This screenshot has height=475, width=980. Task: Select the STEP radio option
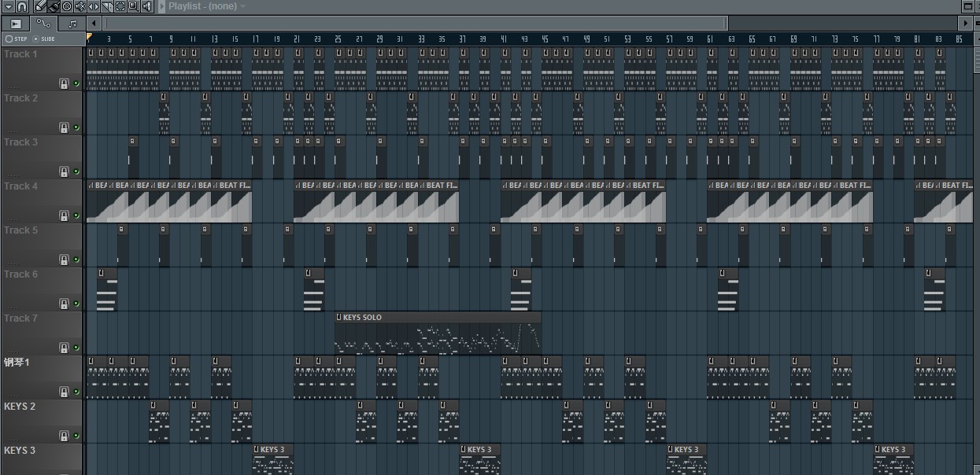pos(9,39)
